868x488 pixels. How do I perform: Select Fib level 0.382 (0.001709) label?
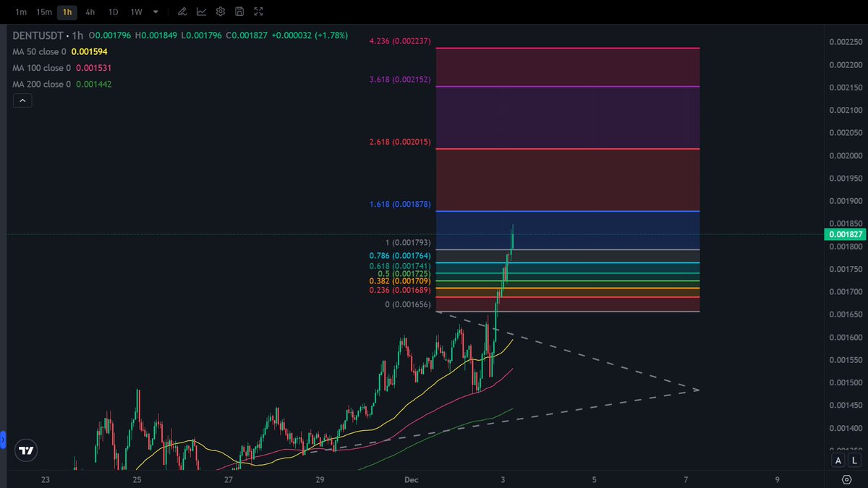pos(400,281)
